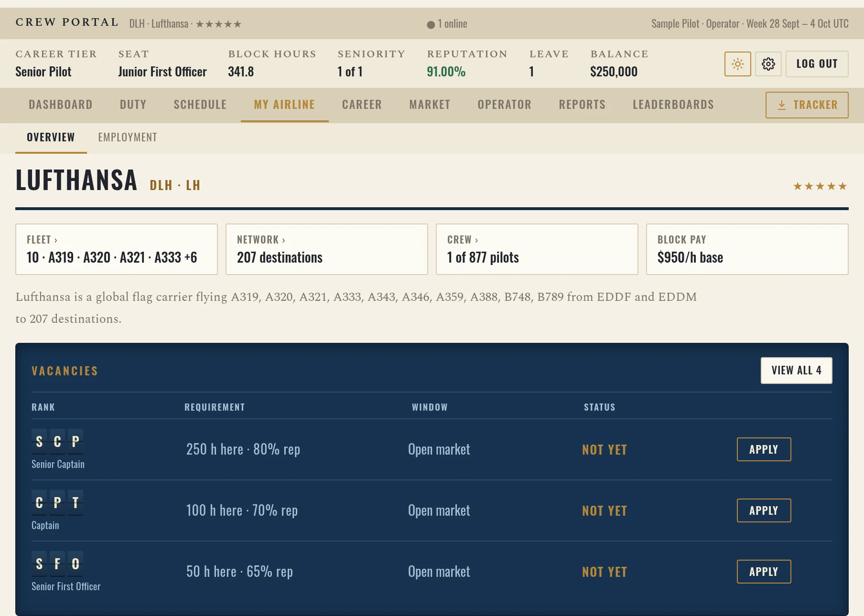
Task: Select the Overview sub-tab
Action: [x=51, y=138]
